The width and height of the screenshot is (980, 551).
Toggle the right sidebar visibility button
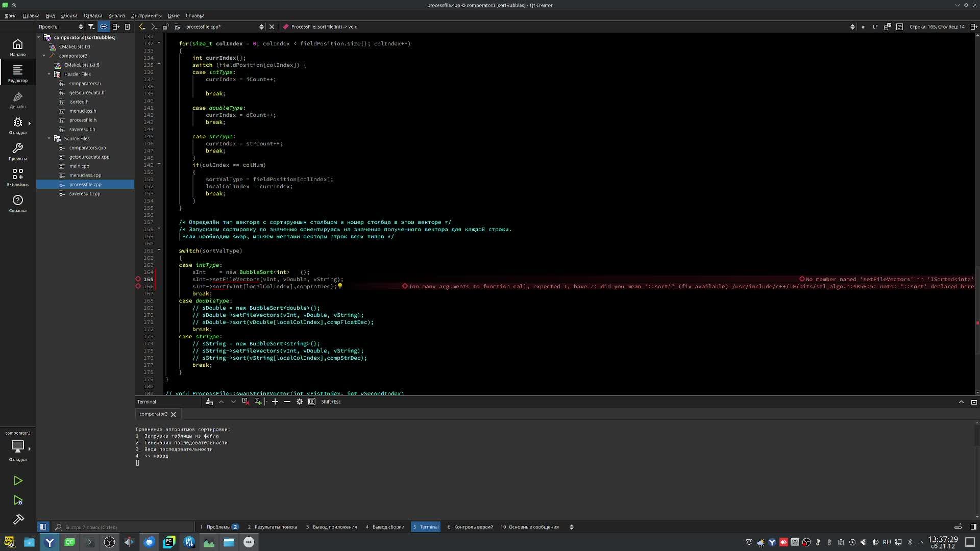click(x=973, y=527)
